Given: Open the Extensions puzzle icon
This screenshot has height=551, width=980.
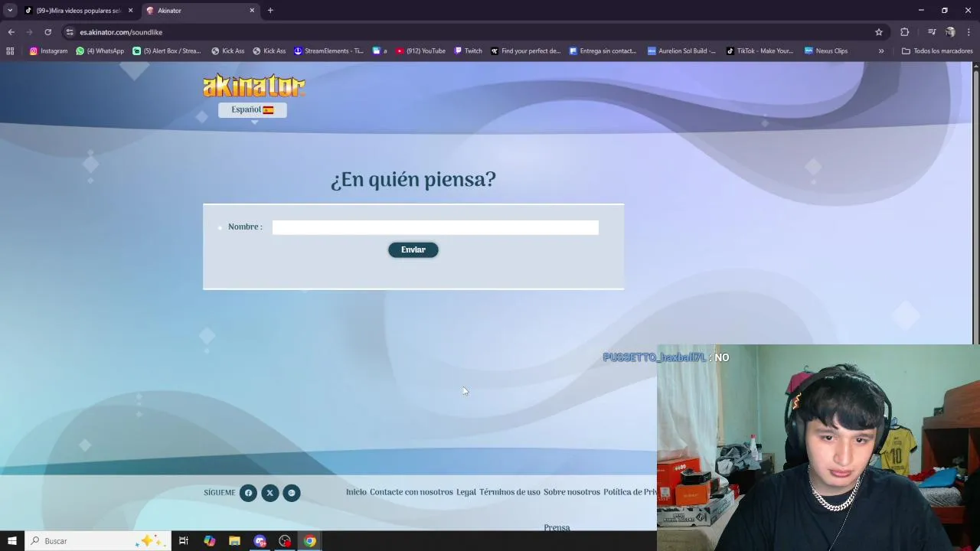Looking at the screenshot, I should pyautogui.click(x=904, y=32).
